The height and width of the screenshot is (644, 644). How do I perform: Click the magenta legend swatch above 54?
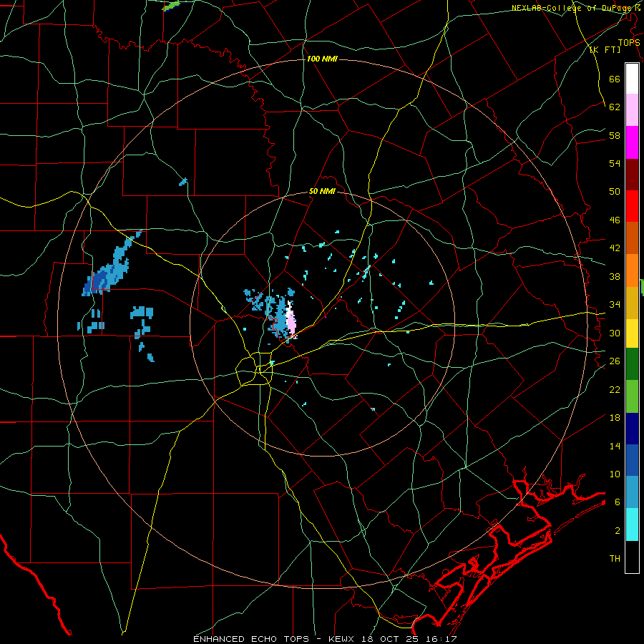[632, 142]
